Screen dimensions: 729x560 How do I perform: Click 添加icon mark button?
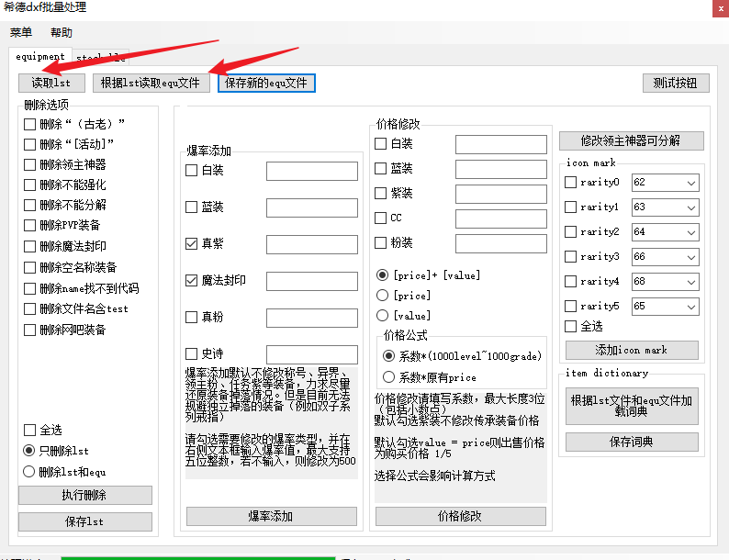(x=631, y=350)
